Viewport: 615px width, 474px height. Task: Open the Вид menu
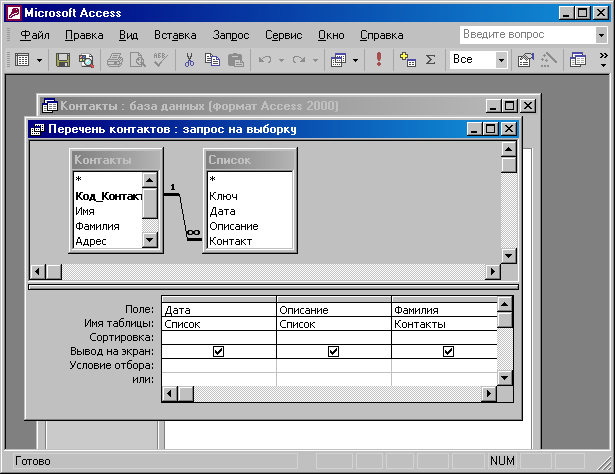click(x=128, y=35)
